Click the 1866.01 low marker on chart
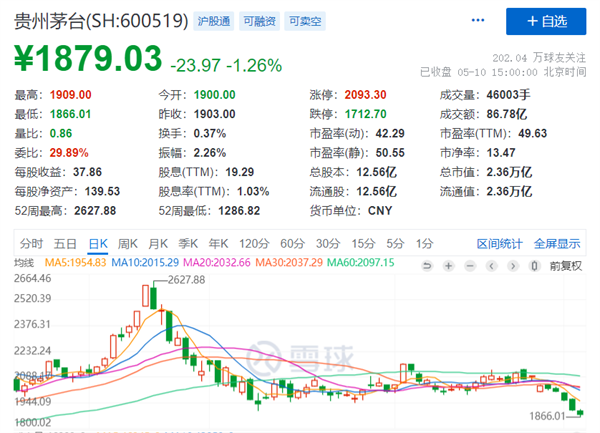The height and width of the screenshot is (433, 600). click(547, 416)
